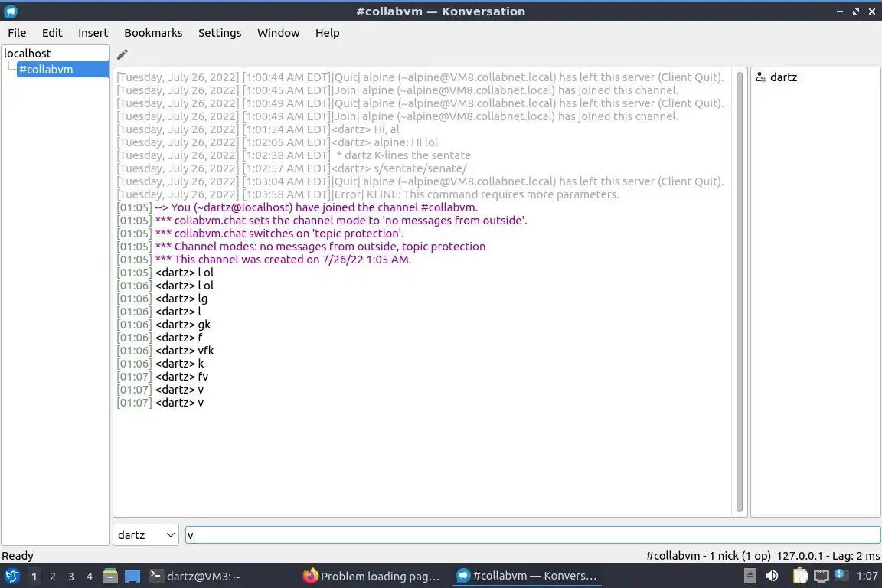Click dartz's user status icon in nick list
This screenshot has height=588, width=882.
[x=760, y=77]
